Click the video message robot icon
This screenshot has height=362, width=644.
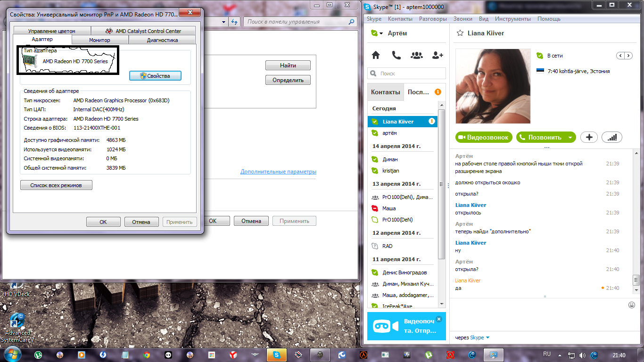386,326
